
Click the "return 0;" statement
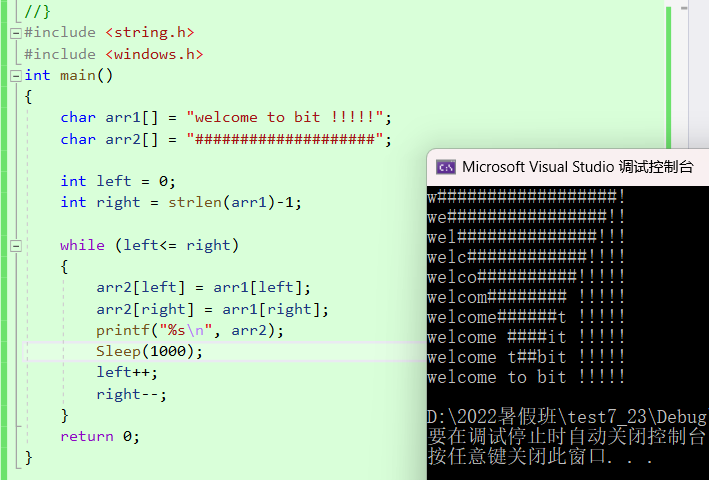coord(100,436)
